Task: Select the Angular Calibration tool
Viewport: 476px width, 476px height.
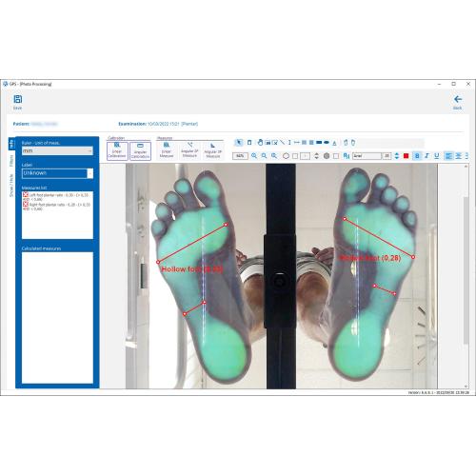Action: coord(140,150)
